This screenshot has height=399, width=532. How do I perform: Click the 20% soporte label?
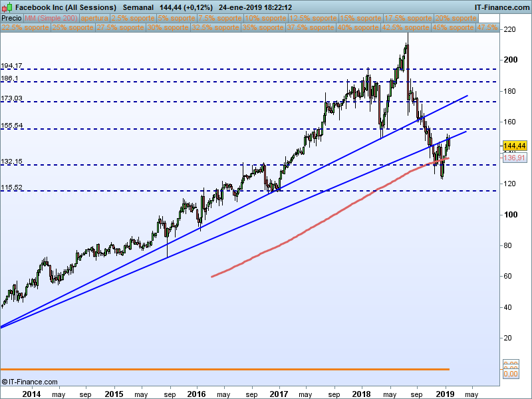456,19
